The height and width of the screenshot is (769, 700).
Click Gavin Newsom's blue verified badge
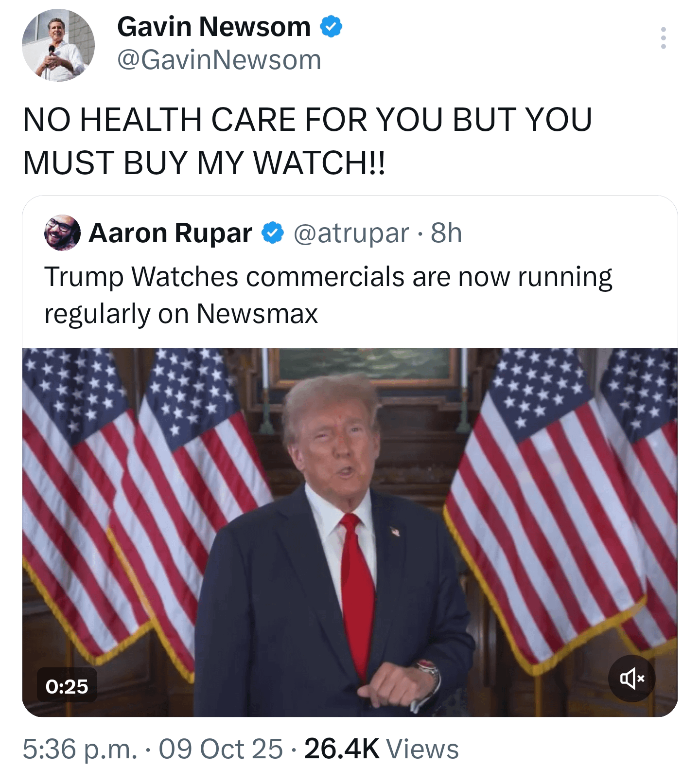click(331, 27)
